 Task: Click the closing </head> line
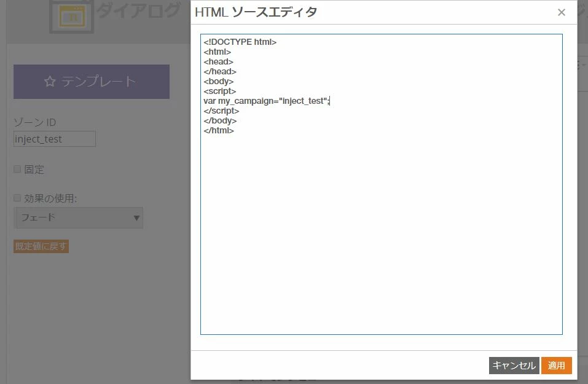tap(220, 71)
